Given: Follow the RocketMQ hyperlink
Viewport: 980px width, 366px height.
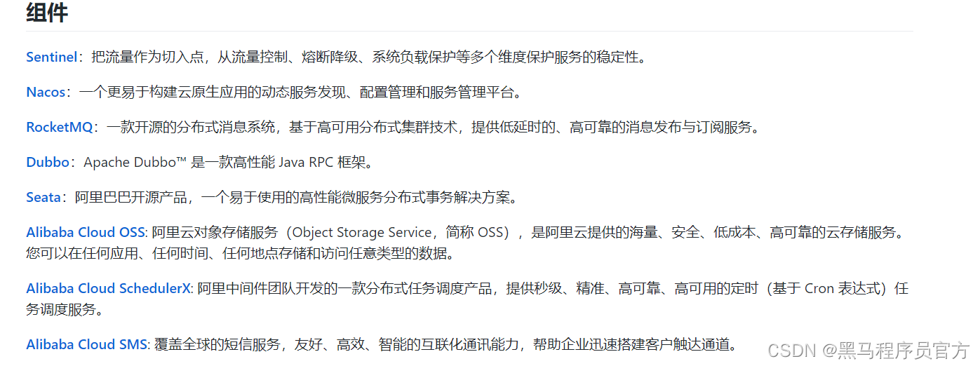Looking at the screenshot, I should coord(59,128).
